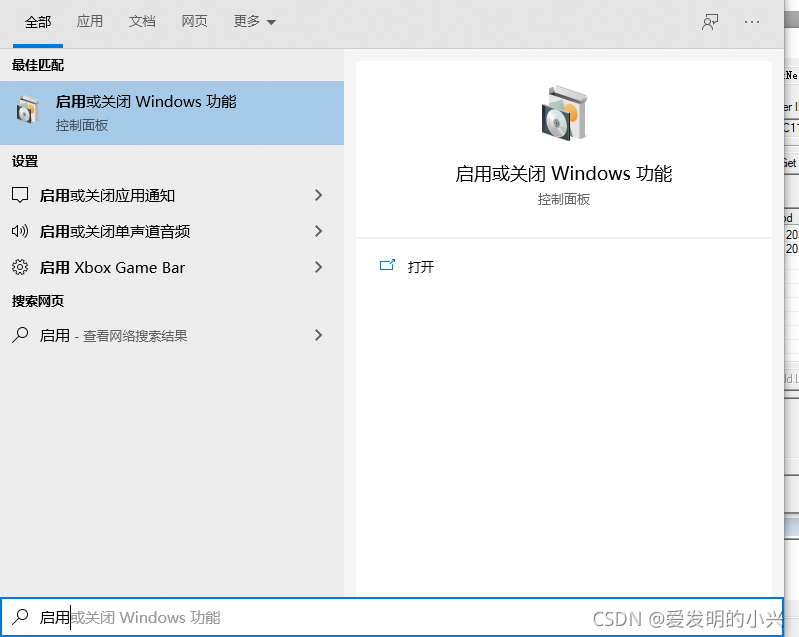Expand arrow for 启用或关闭单声道音频
The height and width of the screenshot is (637, 799).
318,231
